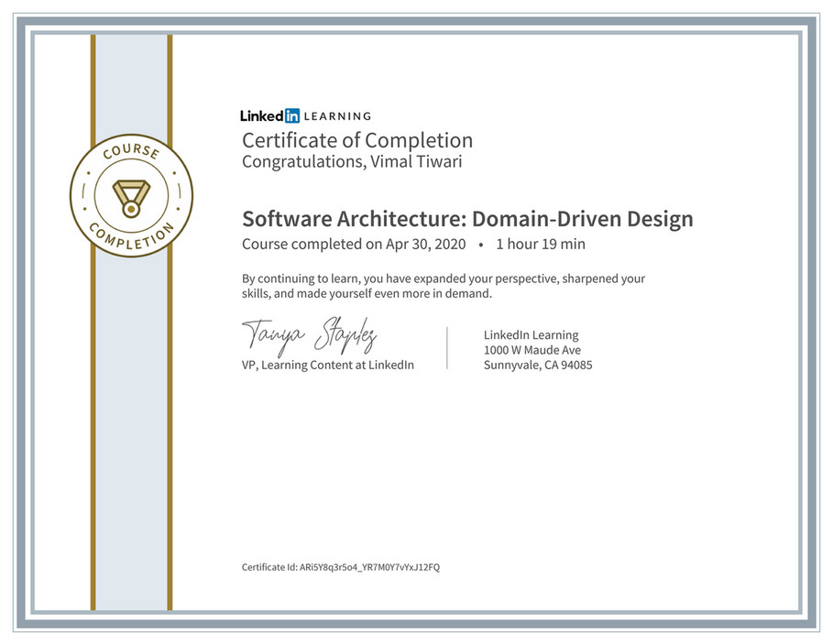Select "VP, Learning Content at LinkedIn" caption

[328, 365]
